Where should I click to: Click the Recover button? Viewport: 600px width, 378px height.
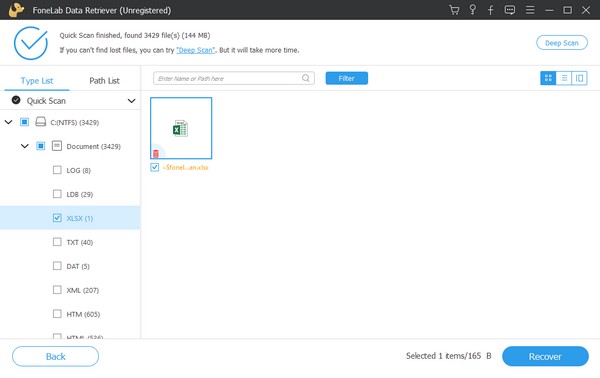[x=545, y=356]
